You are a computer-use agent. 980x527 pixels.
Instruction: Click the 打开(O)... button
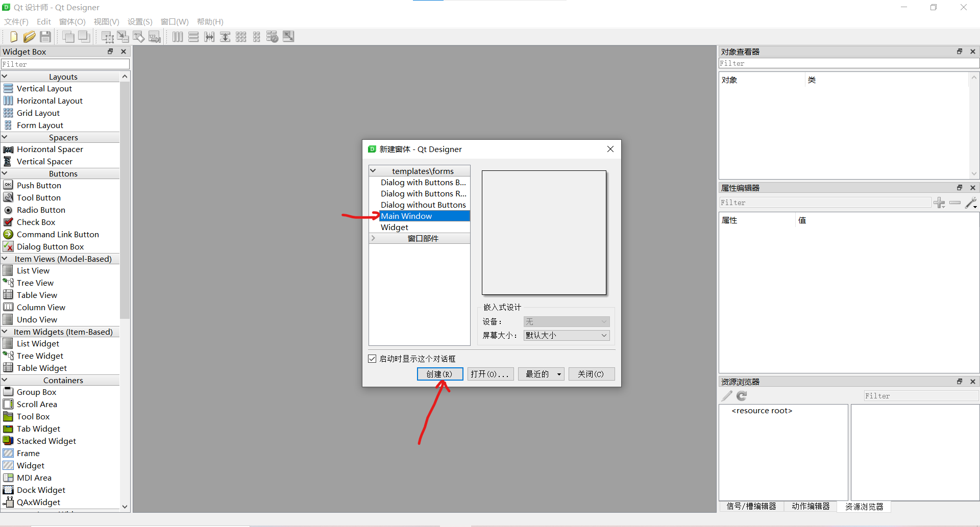(490, 373)
